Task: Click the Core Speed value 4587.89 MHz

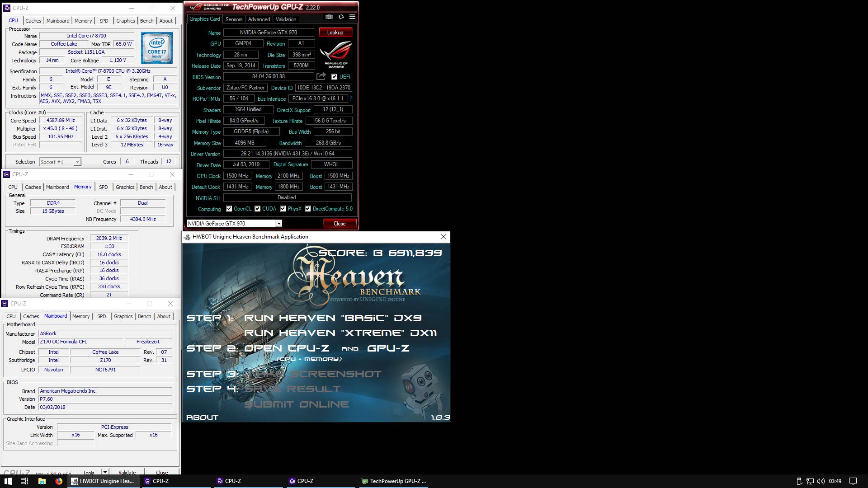Action: tap(61, 121)
